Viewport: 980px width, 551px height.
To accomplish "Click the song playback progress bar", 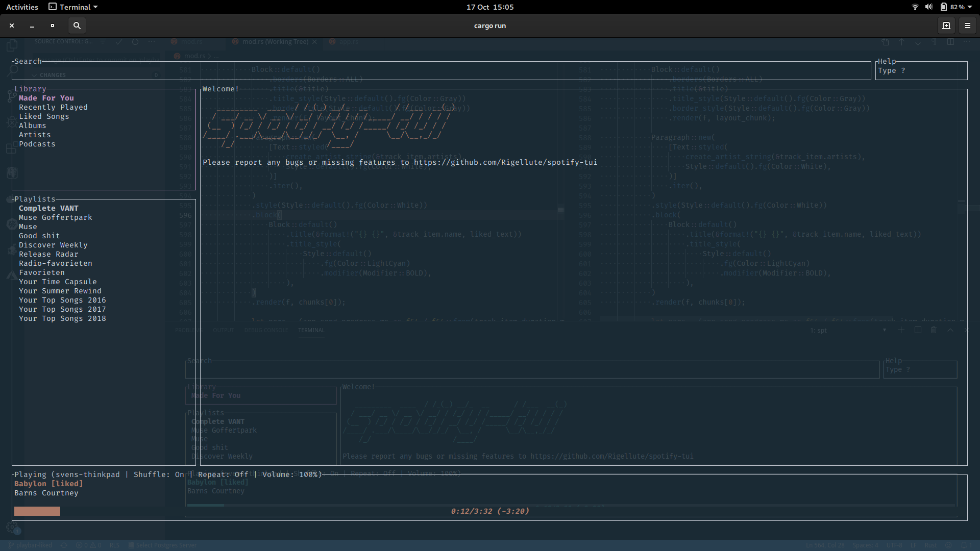I will click(x=489, y=511).
